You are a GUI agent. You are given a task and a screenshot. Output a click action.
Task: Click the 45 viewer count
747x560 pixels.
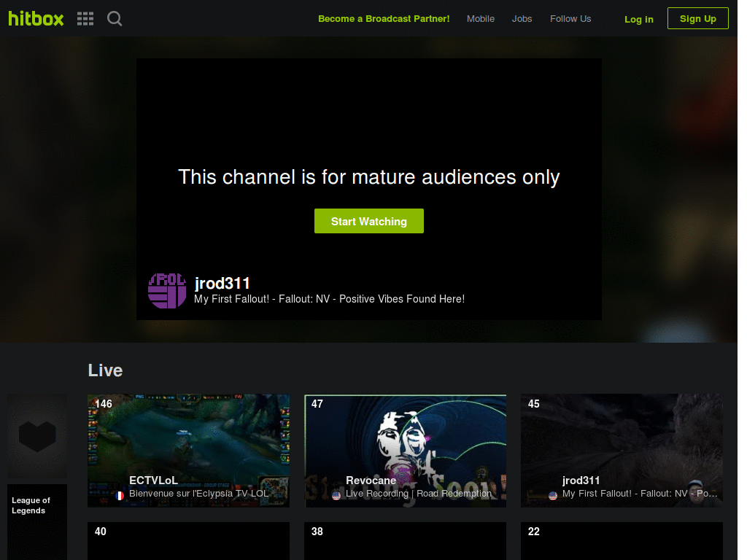533,404
